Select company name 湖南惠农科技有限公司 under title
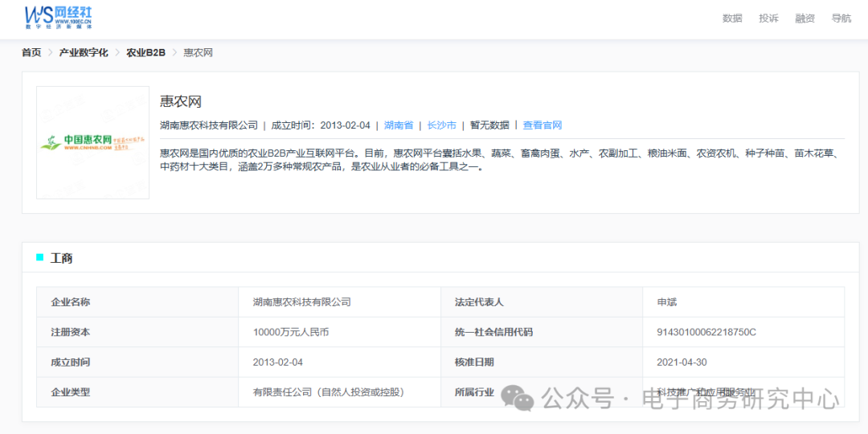Screen dimensions: 868x434 point(209,125)
